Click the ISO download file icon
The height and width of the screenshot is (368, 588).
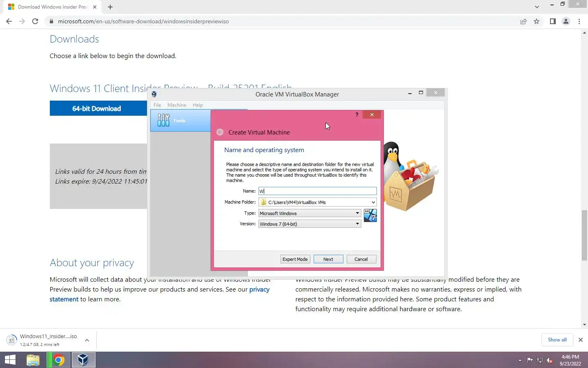(12, 340)
